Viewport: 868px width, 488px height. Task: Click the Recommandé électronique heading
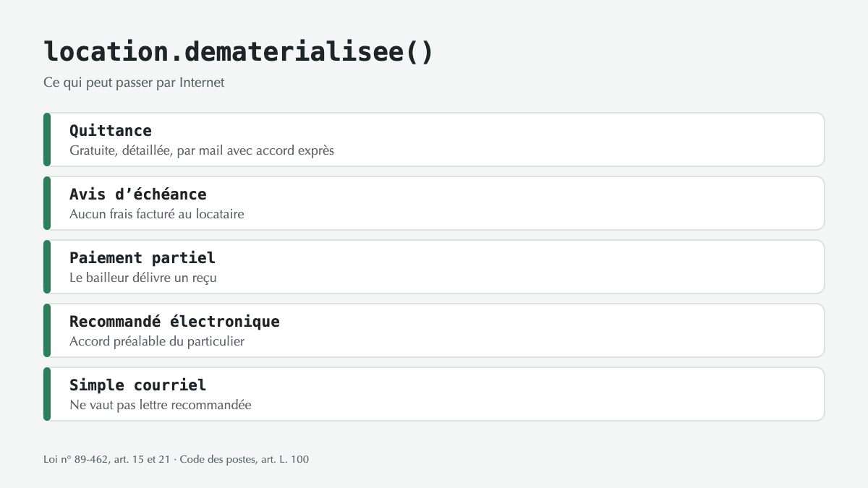pyautogui.click(x=174, y=322)
